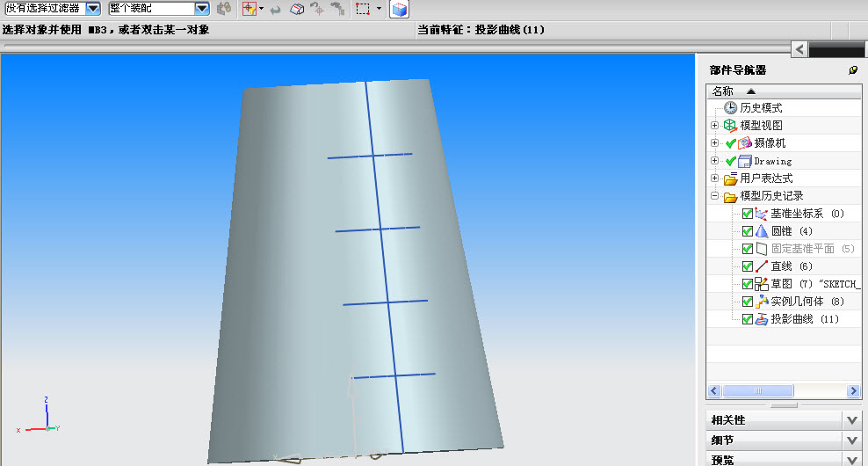Open the 整个装配 scope dropdown
Screen dimensions: 868x466
(202, 8)
